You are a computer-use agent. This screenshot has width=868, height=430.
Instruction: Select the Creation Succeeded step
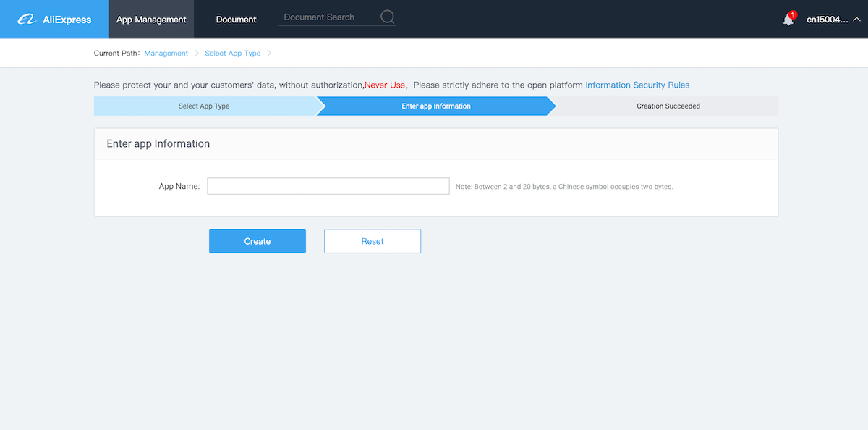(668, 106)
